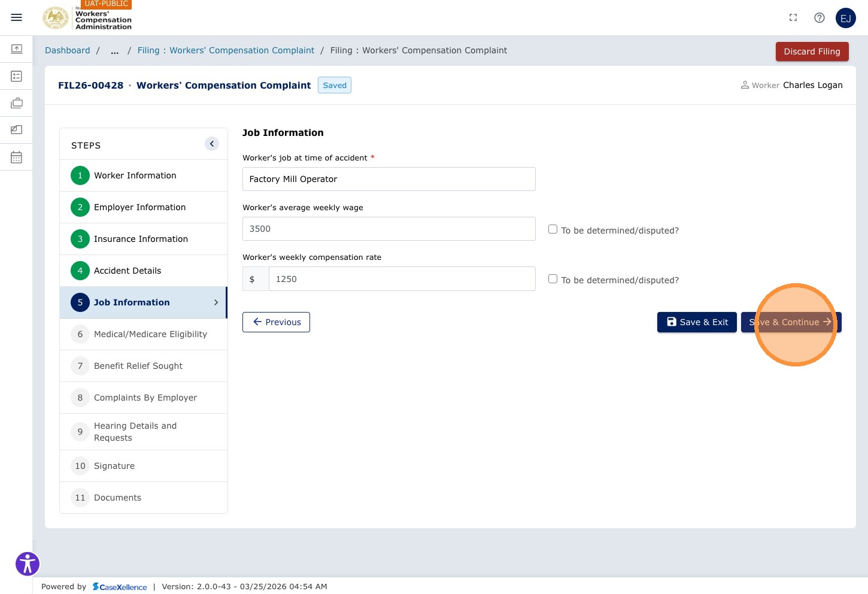This screenshot has width=868, height=594.
Task: Click the worker person icon near Charles Logan
Action: 745,85
